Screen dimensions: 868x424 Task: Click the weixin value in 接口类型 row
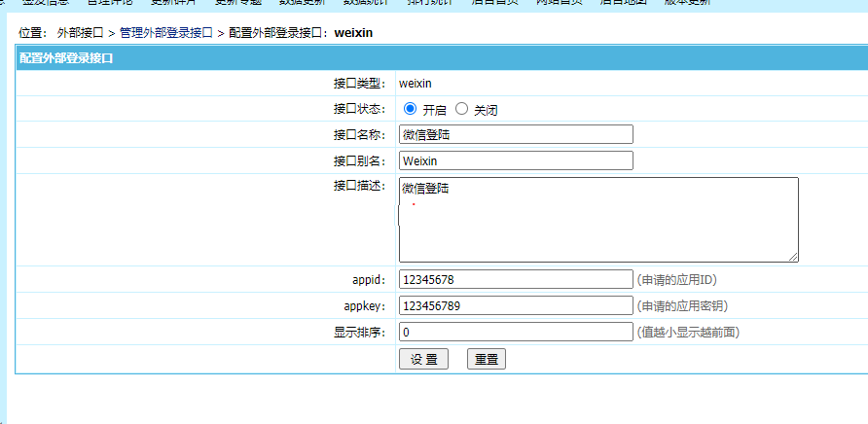pos(416,84)
